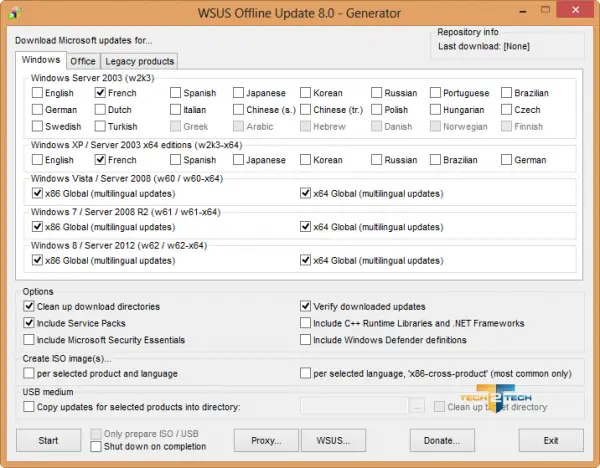
Task: Switch to the Office tab
Action: click(x=83, y=61)
